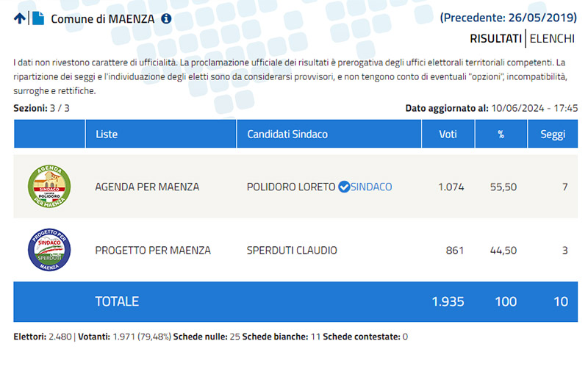The width and height of the screenshot is (588, 366).
Task: Click the blue checkmark badge next to POLIDORO LORETO
Action: (343, 187)
